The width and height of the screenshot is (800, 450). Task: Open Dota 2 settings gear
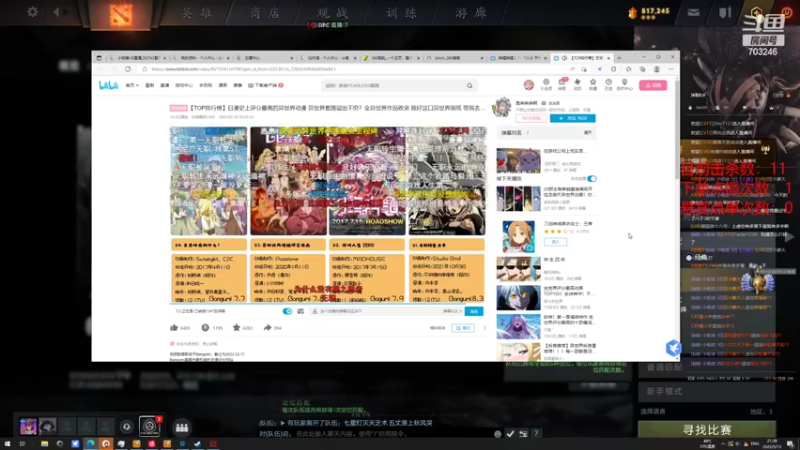pyautogui.click(x=33, y=11)
